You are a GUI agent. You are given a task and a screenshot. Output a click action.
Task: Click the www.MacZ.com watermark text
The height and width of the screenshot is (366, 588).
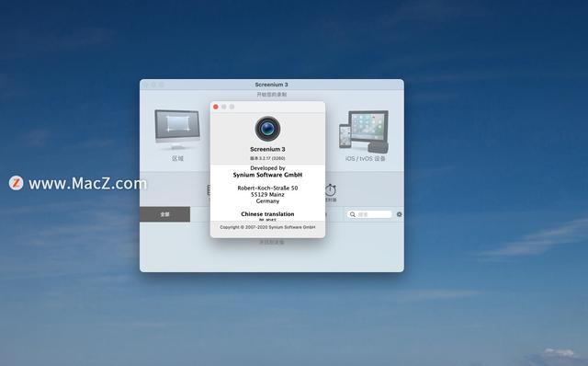(88, 184)
